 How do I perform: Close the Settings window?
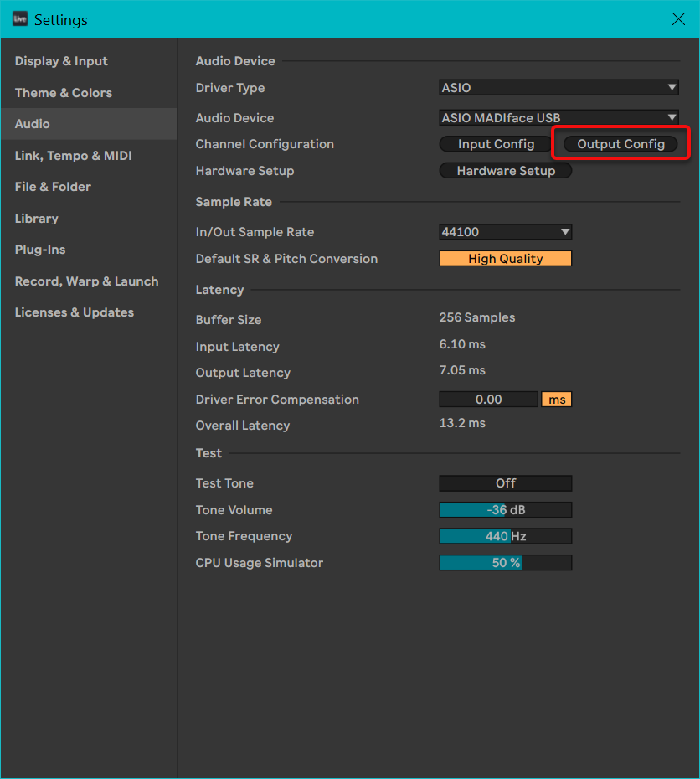pyautogui.click(x=678, y=19)
